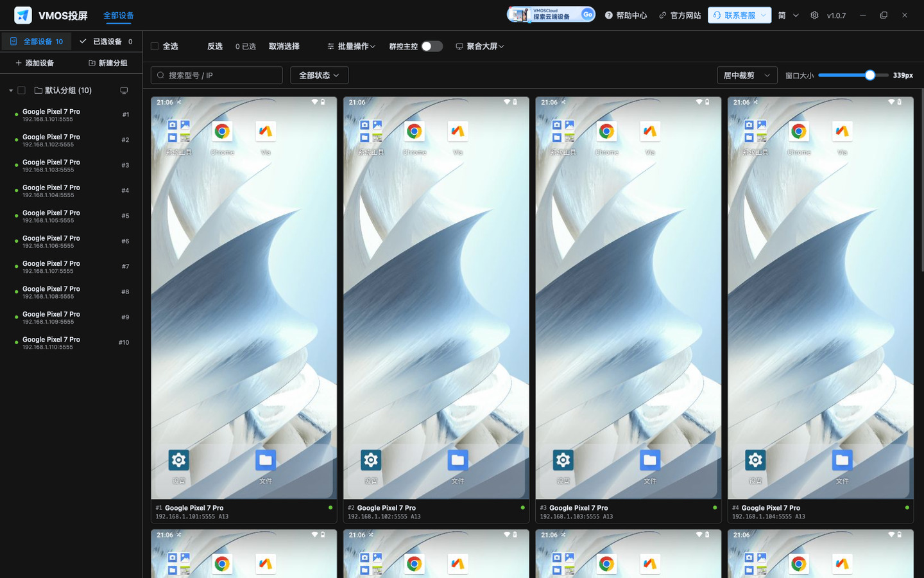Open Settings app on device #1 screen
Viewport: 924px width, 578px height.
click(178, 460)
